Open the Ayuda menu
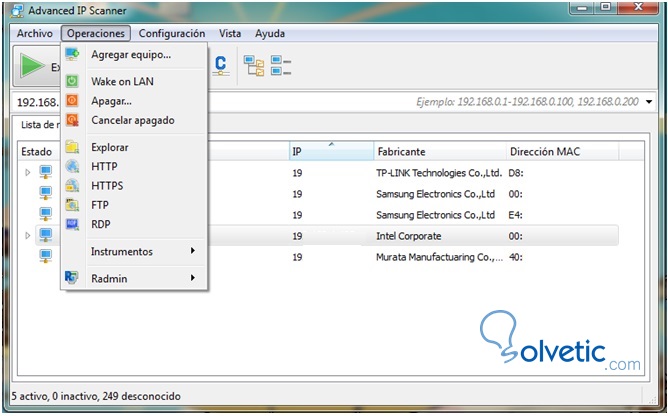The width and height of the screenshot is (668, 416). pyautogui.click(x=270, y=33)
